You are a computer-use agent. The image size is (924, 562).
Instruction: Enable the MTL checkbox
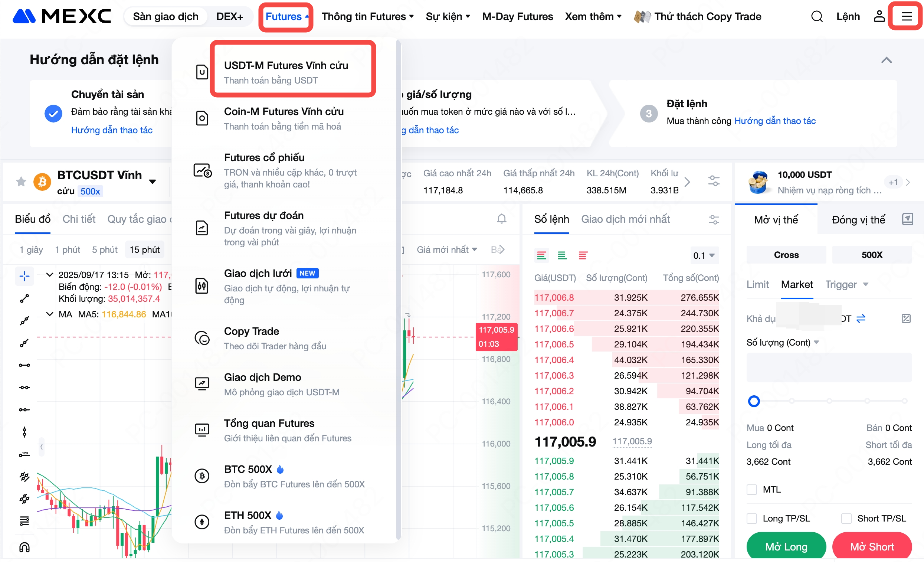click(x=751, y=490)
